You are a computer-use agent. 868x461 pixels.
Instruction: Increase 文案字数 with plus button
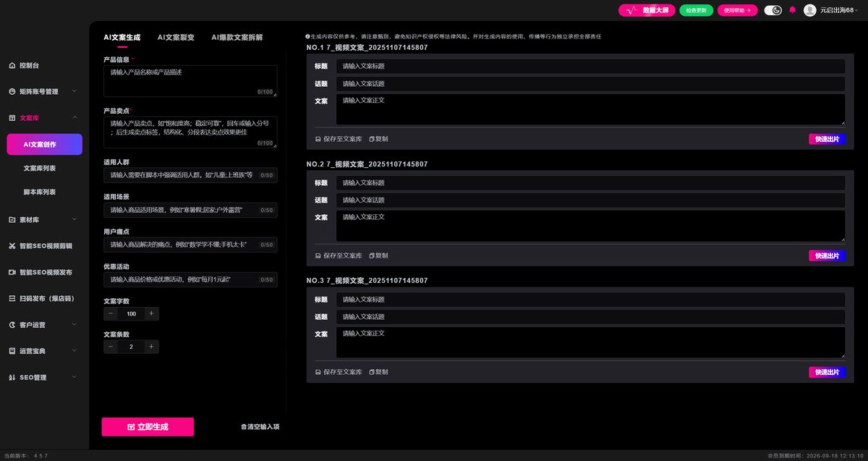151,313
